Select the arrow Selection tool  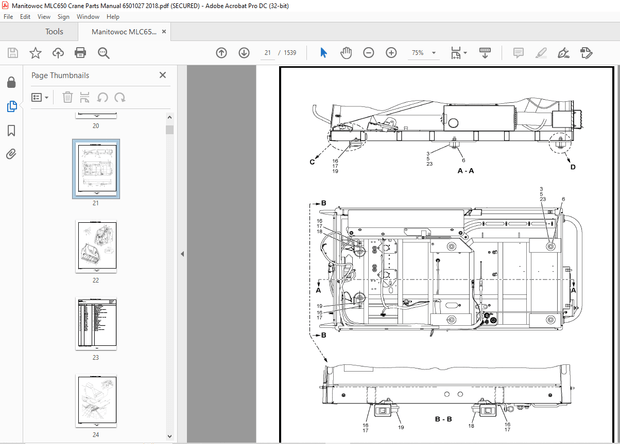(x=323, y=53)
